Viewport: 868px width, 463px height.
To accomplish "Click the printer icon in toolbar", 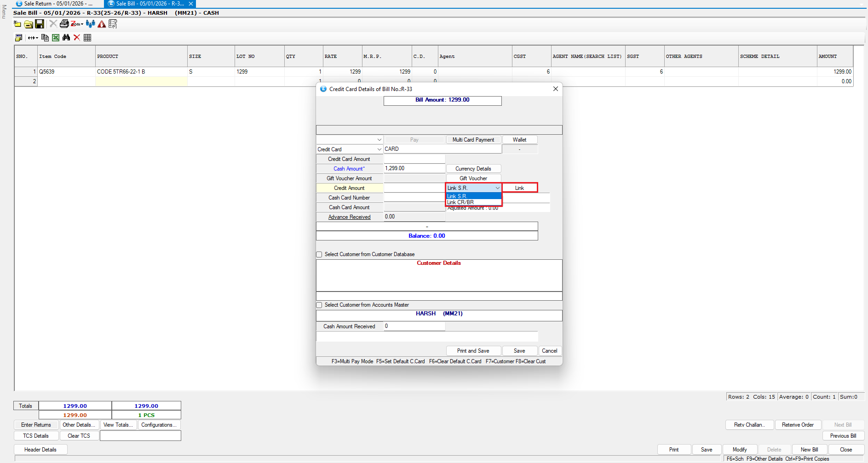I will click(x=64, y=24).
